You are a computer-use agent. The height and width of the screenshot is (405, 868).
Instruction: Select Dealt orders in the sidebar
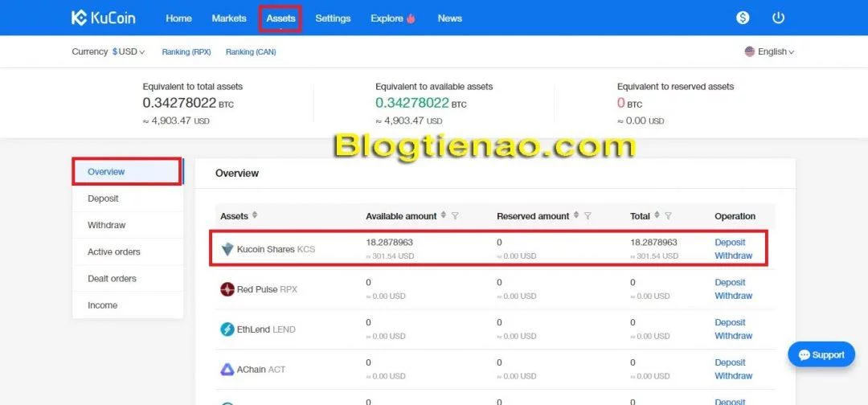(128, 278)
